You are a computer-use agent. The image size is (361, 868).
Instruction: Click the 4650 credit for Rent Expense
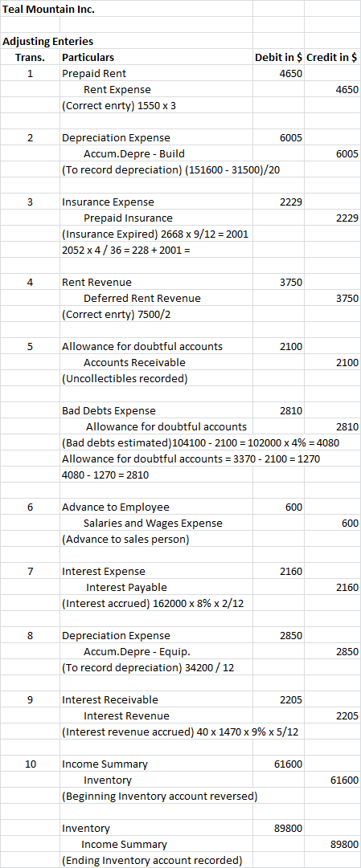point(347,90)
